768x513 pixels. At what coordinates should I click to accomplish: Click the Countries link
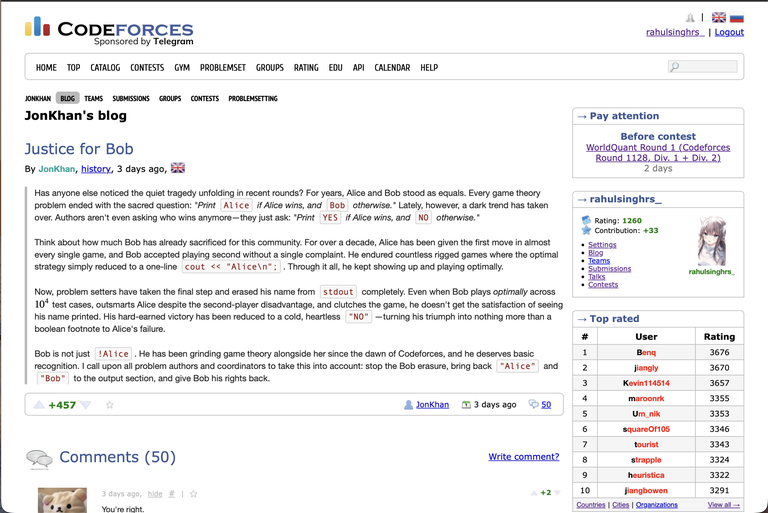click(x=591, y=505)
